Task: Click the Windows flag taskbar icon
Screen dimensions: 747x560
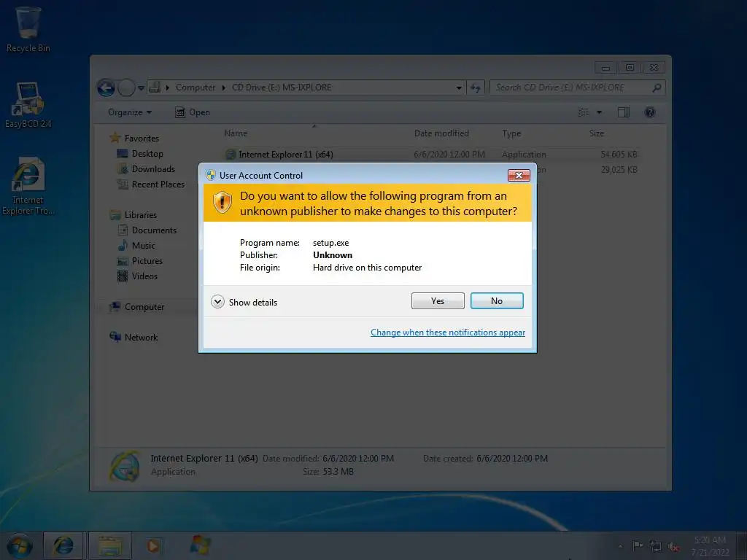Action: click(200, 545)
